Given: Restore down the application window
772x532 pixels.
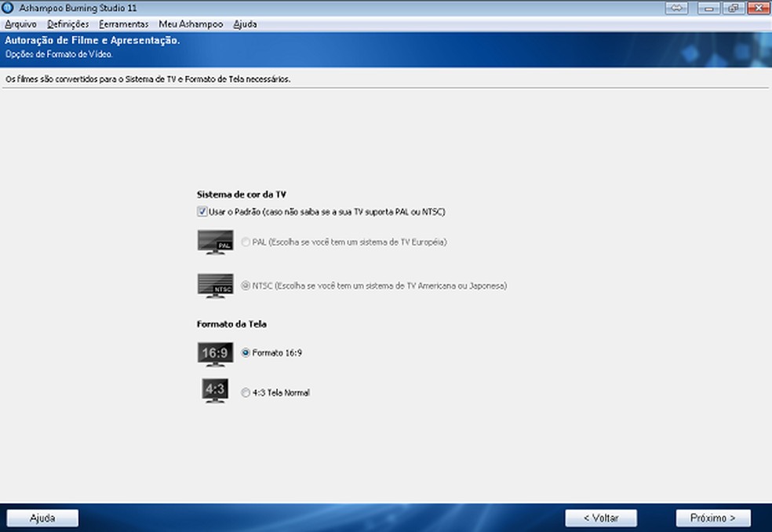Looking at the screenshot, I should pos(734,8).
